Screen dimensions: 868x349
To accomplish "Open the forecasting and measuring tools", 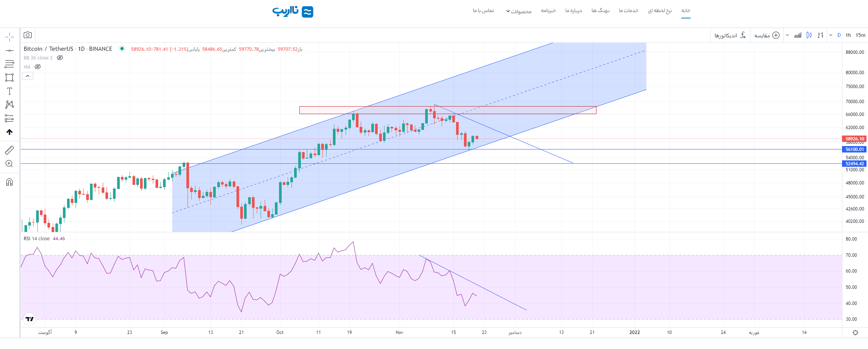I will (9, 118).
